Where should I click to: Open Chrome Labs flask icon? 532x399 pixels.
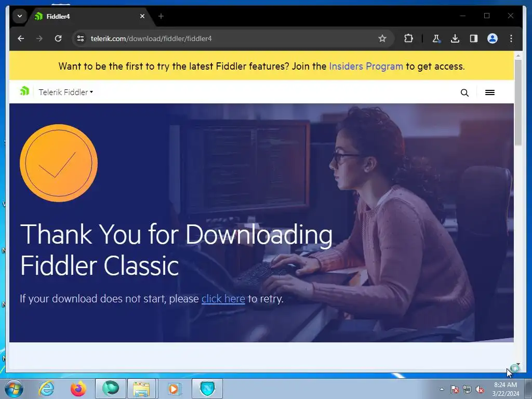tap(436, 38)
